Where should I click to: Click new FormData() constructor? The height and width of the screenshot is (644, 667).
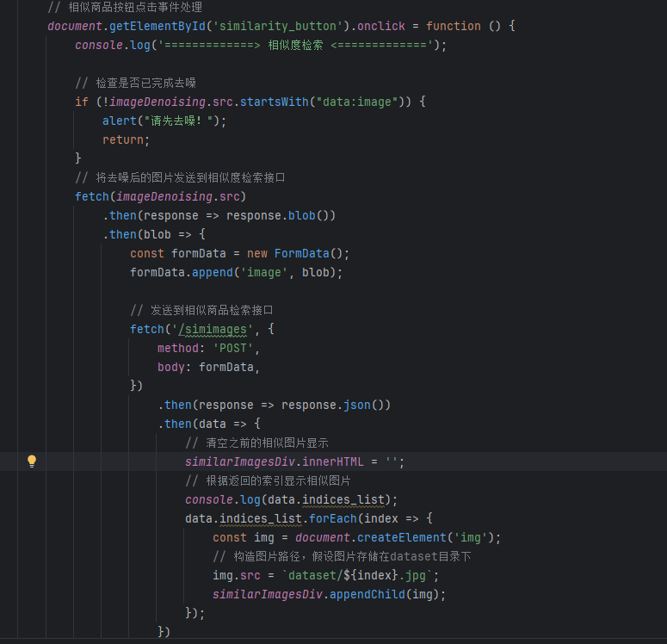click(298, 254)
